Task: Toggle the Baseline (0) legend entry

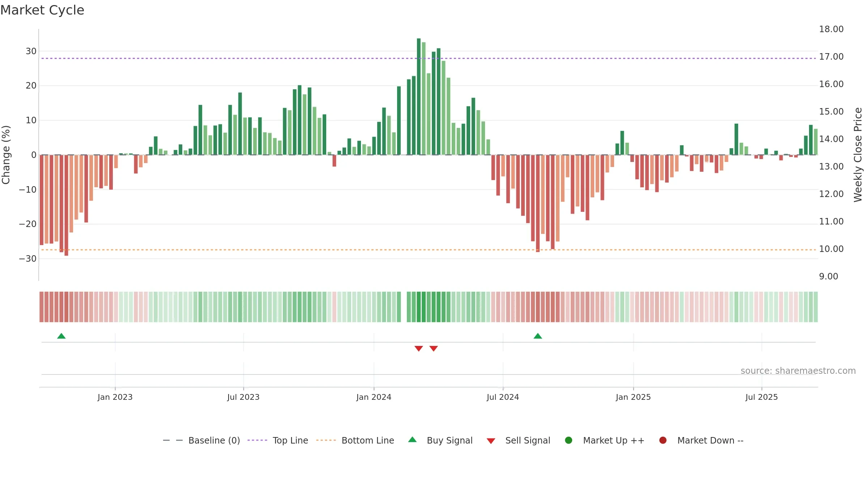Action: 201,440
